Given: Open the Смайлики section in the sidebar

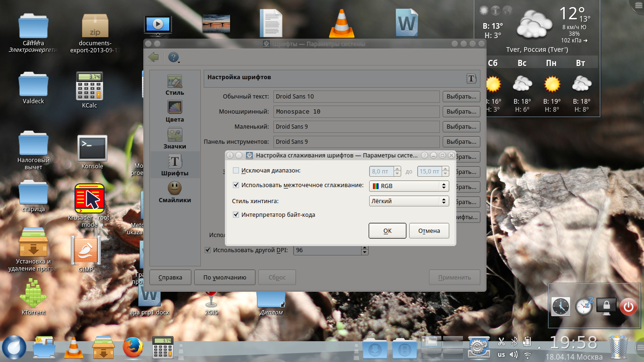Looking at the screenshot, I should 175,192.
